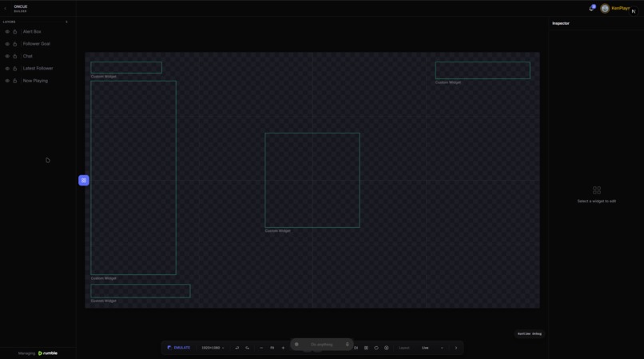Image resolution: width=644 pixels, height=359 pixels.
Task: Open the KenPlayr user avatar menu
Action: tap(605, 8)
